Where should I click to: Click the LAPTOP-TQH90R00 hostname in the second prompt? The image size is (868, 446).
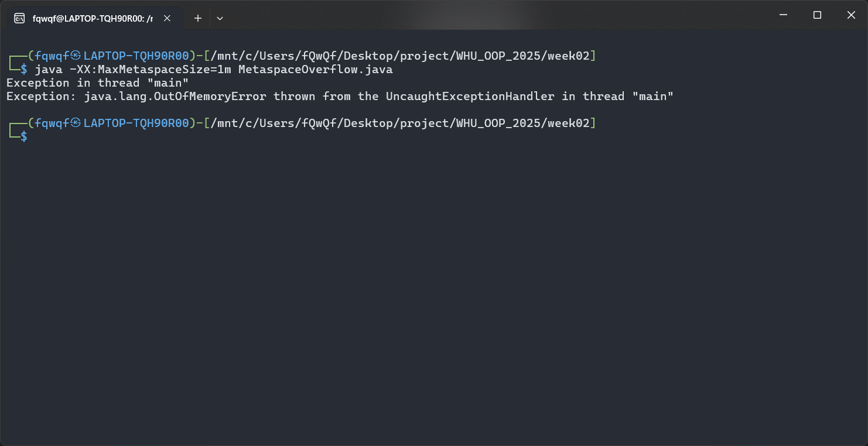[x=136, y=123]
